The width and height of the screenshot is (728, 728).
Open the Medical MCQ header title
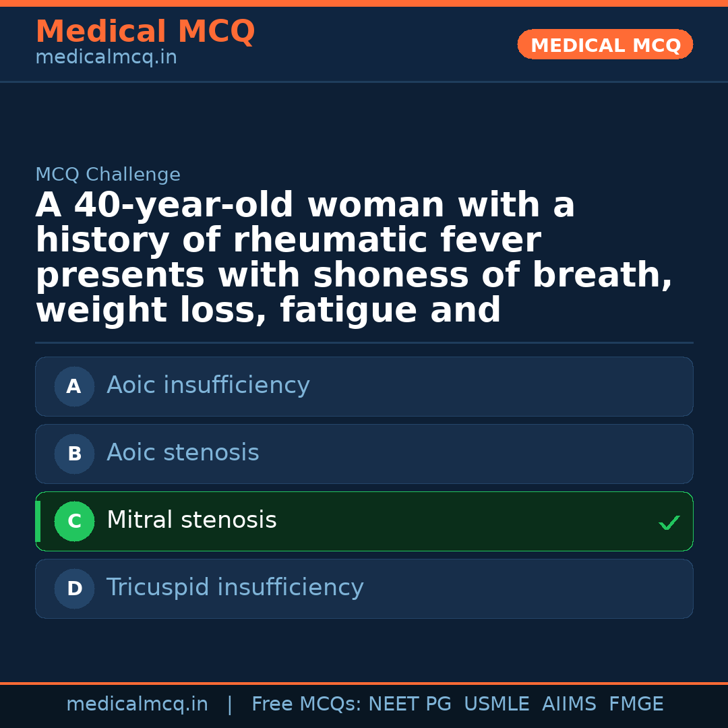point(145,32)
